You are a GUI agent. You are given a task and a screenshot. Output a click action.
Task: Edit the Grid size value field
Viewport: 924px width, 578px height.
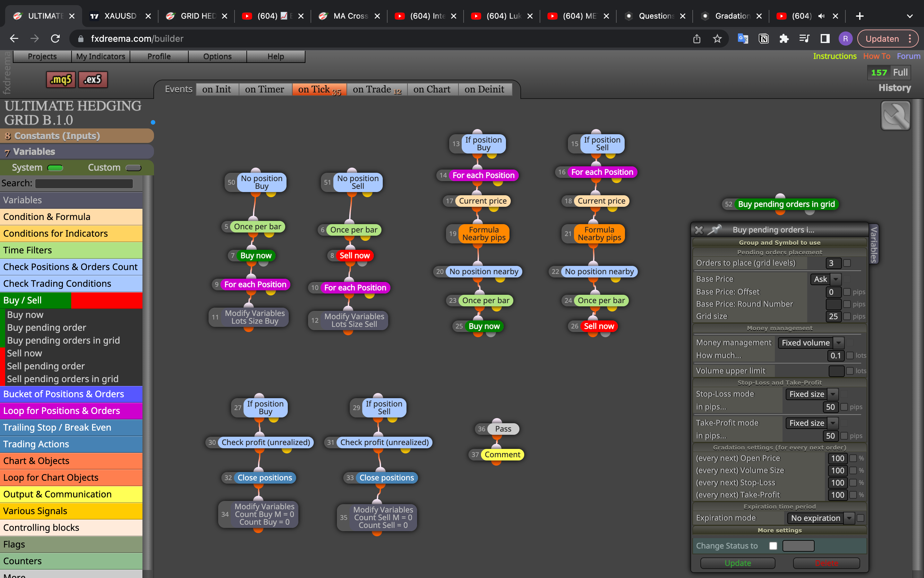833,317
